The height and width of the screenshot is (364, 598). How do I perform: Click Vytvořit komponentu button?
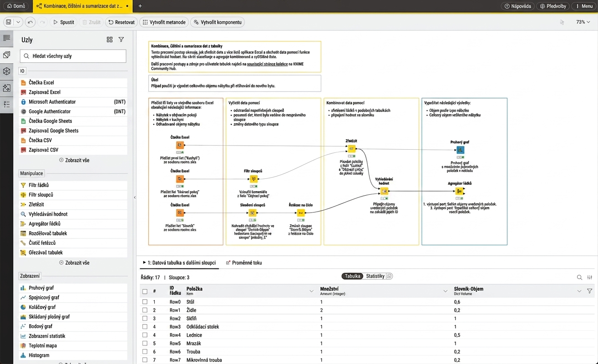[x=217, y=22]
